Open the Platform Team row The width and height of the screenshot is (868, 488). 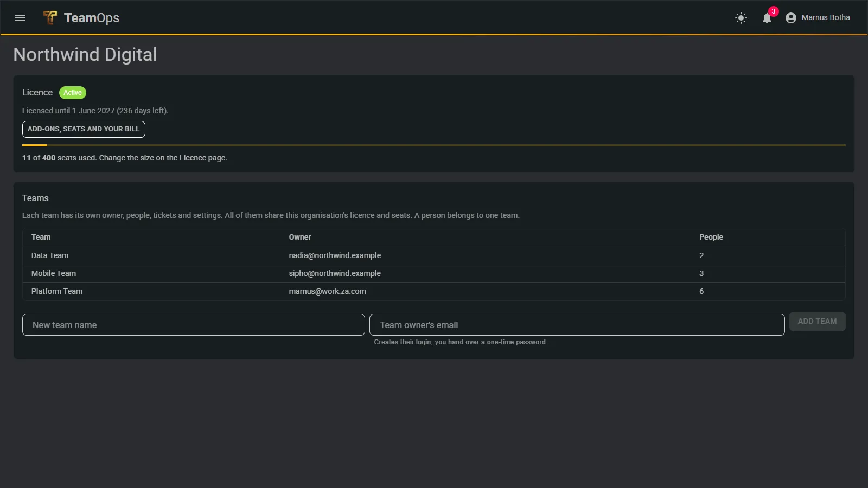pyautogui.click(x=434, y=292)
